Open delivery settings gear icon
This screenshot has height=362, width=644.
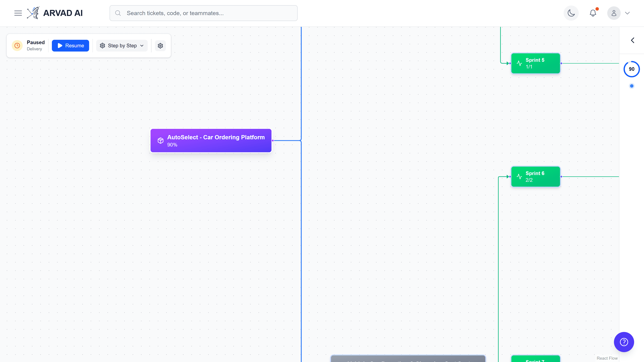160,45
